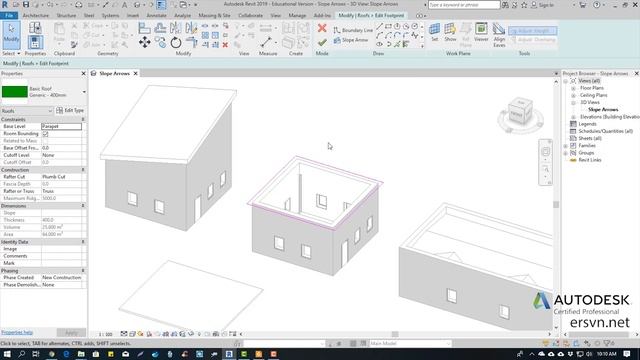Click the horizontal scrollbar of 3D view
Screen dimensions: 640x360
[395, 334]
